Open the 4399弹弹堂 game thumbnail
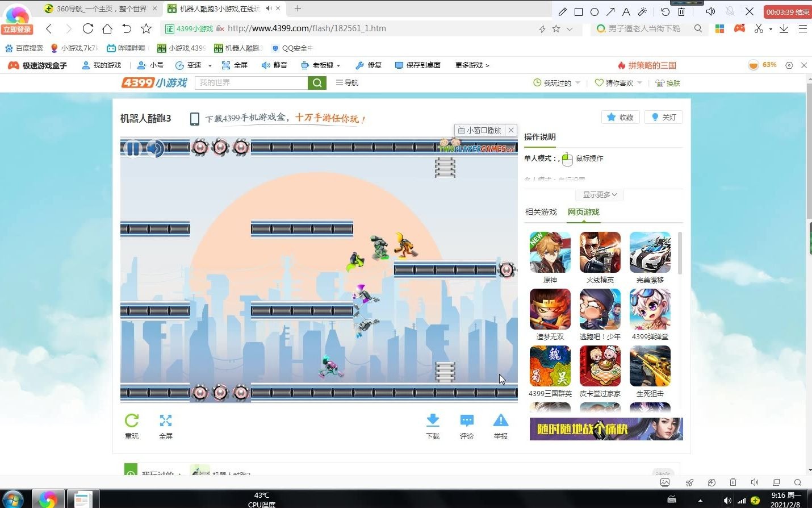This screenshot has height=508, width=812. tap(650, 309)
